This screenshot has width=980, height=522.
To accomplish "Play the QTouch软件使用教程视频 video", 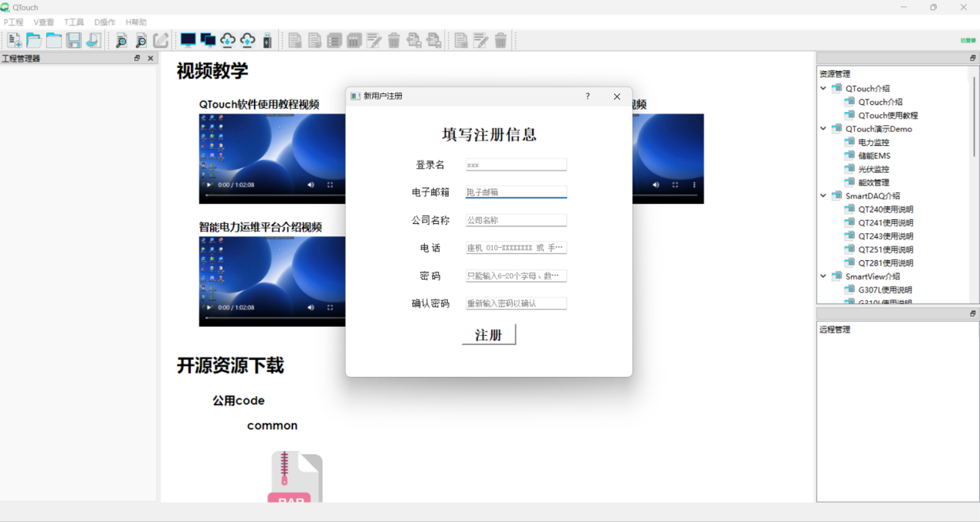I will (x=208, y=185).
